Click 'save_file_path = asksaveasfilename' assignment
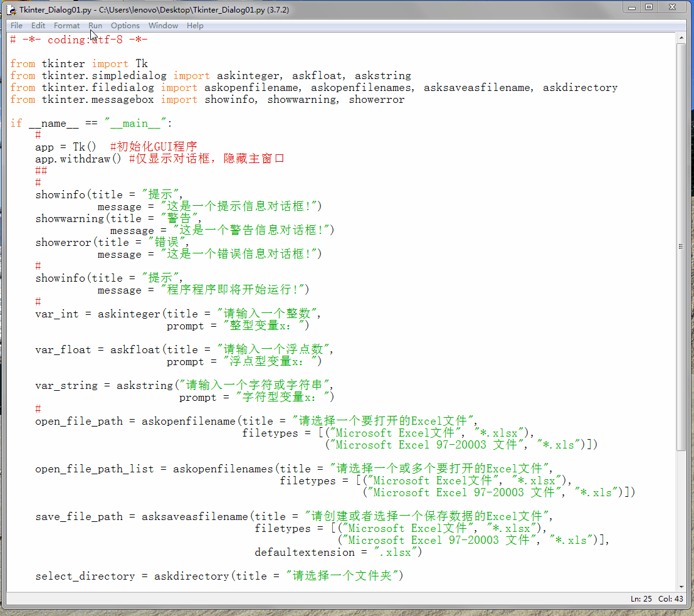694x616 pixels. (142, 517)
